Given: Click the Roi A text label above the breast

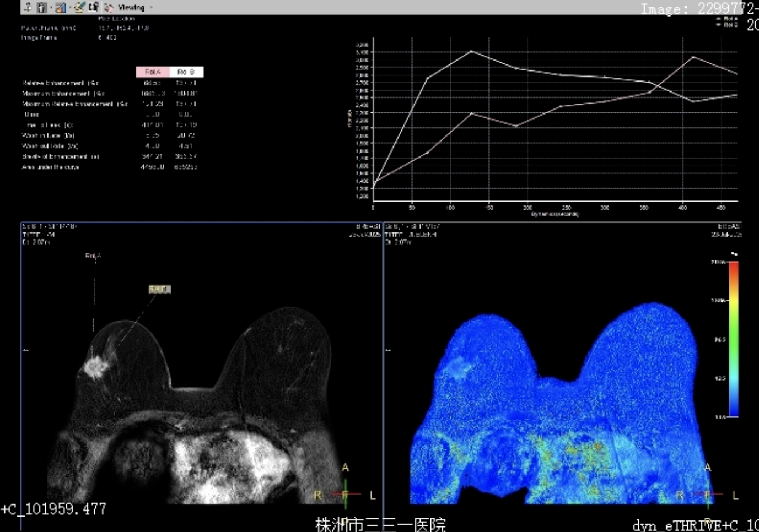Looking at the screenshot, I should click(93, 256).
